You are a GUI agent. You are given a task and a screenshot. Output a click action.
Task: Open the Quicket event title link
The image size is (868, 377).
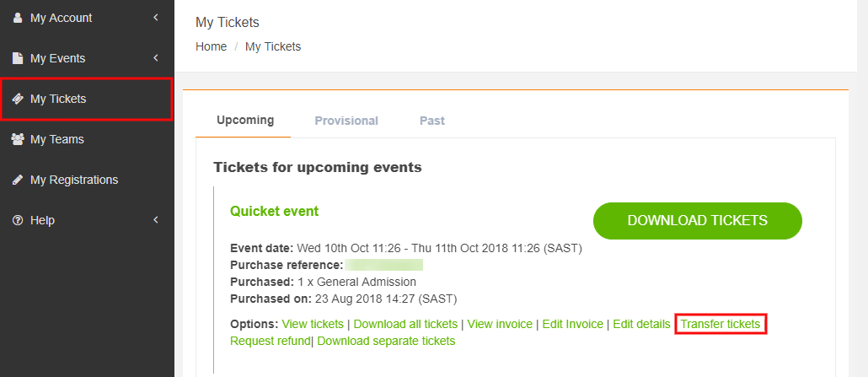point(274,211)
